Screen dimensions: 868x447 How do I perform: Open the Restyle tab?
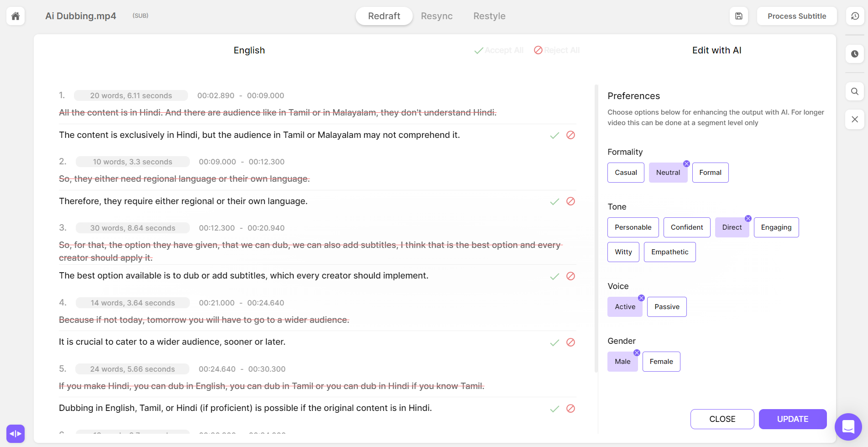point(489,16)
